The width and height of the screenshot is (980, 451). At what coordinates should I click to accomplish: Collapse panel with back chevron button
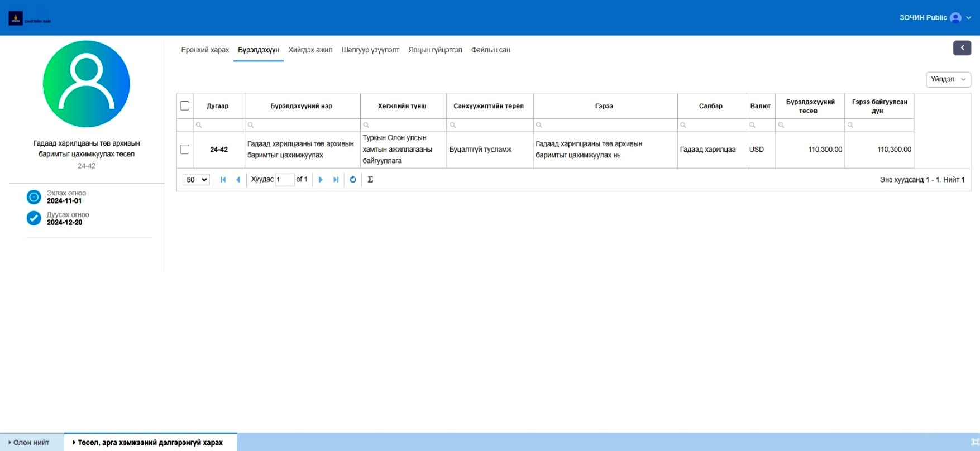962,48
